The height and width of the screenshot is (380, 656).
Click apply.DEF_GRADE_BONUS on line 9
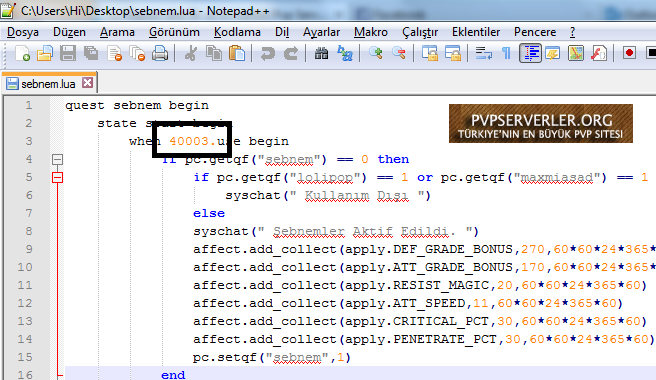pyautogui.click(x=429, y=249)
